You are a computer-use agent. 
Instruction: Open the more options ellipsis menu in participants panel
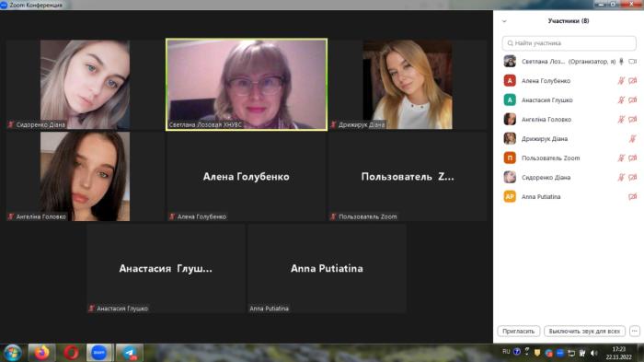(x=635, y=331)
